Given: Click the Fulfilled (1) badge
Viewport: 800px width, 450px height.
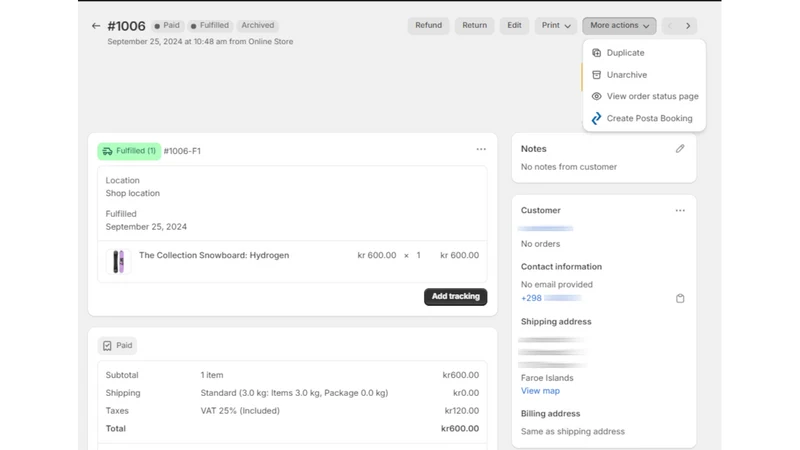Looking at the screenshot, I should [130, 151].
